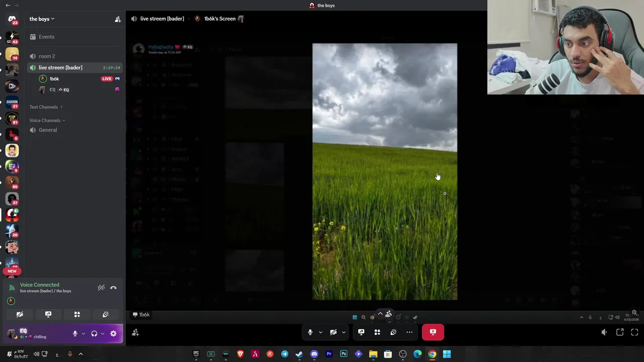Open the soundboard in voice panel
The width and height of the screenshot is (644, 362).
(106, 314)
